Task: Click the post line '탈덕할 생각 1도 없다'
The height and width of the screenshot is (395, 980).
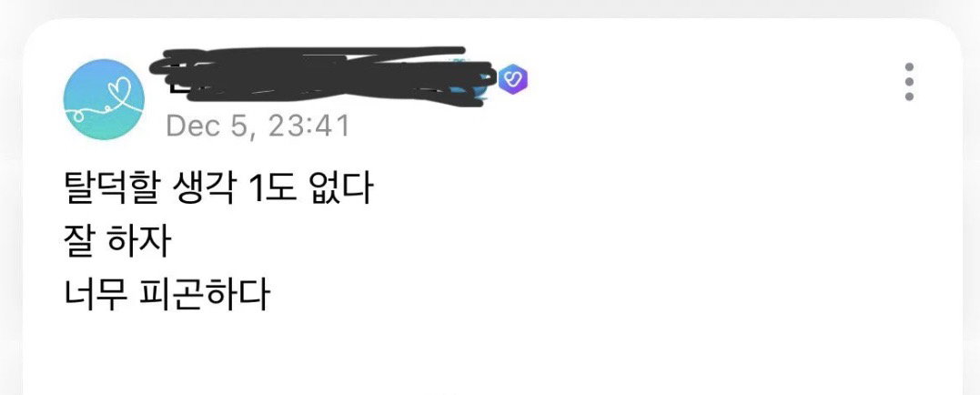Action: point(218,188)
